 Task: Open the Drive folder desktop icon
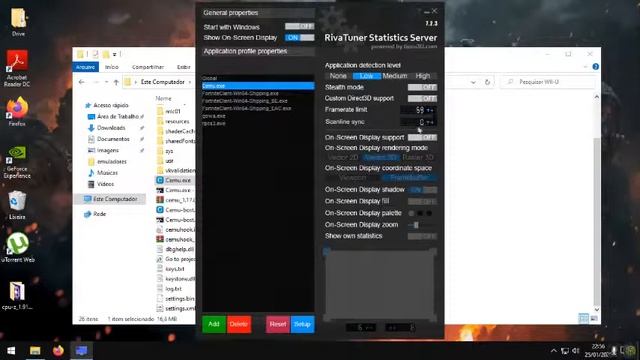(x=18, y=21)
